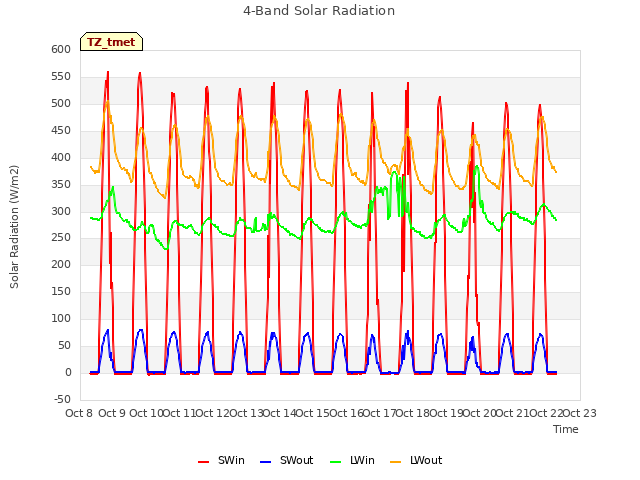Click the Oct 8 x-axis tick label
Viewport: 640px width, 480px height.
(79, 413)
